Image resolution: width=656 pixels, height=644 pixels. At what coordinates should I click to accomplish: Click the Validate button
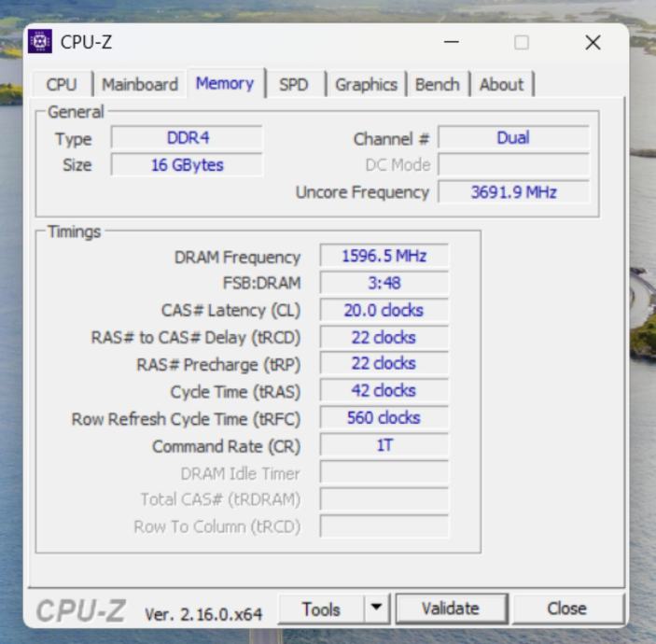pyautogui.click(x=451, y=609)
